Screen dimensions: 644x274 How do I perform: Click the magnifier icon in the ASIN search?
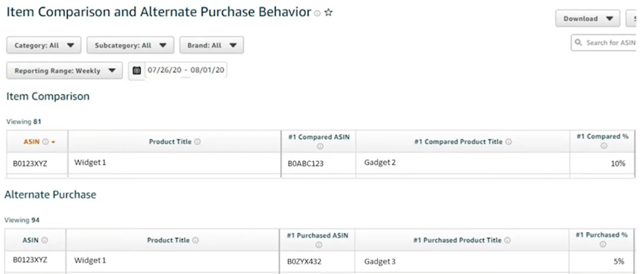pos(578,43)
